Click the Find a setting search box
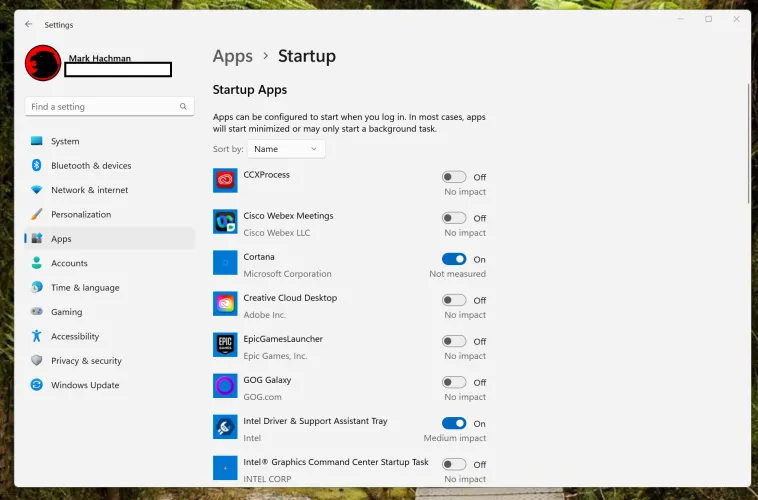 [102, 107]
